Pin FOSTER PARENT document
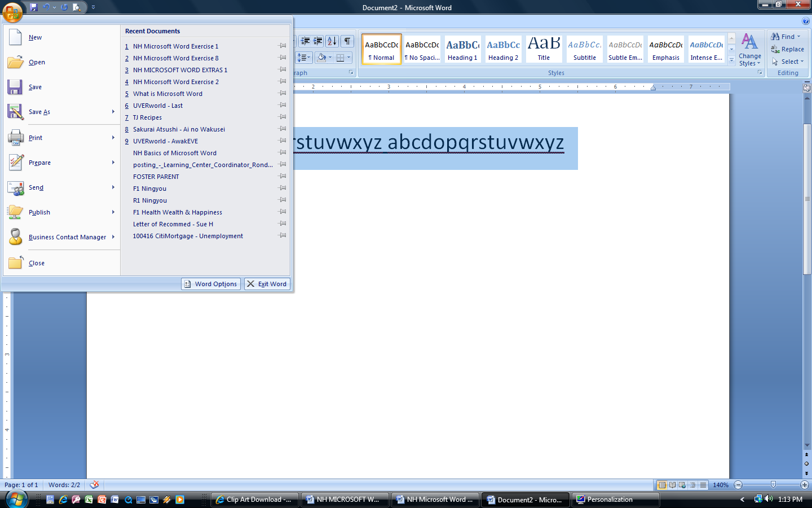 point(283,176)
